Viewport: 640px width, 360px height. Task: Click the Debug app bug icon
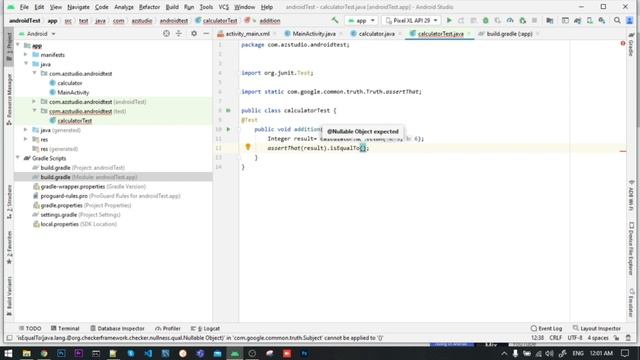(486, 20)
